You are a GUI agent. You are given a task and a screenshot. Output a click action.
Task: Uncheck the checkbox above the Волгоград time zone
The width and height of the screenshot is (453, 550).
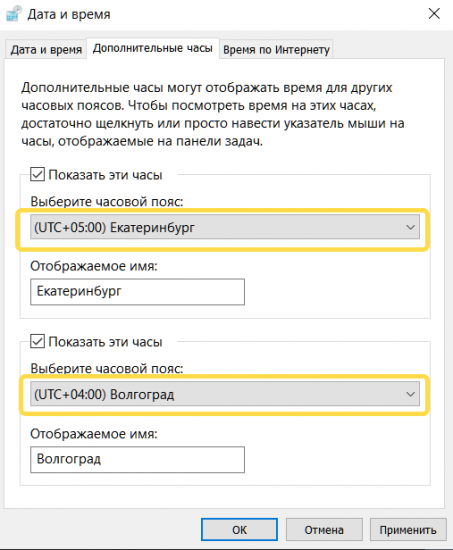pyautogui.click(x=37, y=341)
